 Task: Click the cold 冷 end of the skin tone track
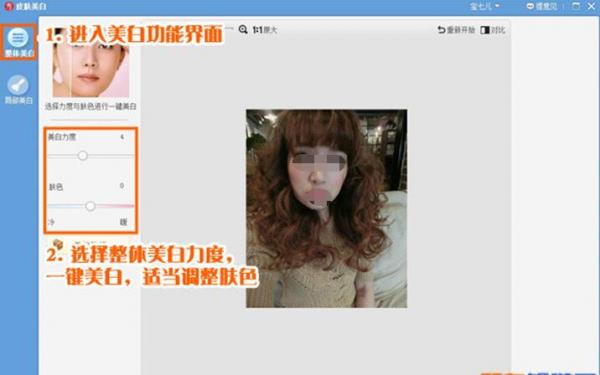coord(52,222)
